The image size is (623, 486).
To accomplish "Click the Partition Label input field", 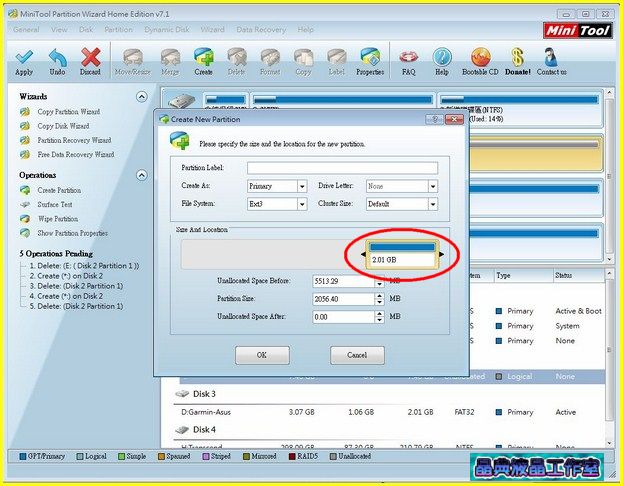I will click(x=342, y=168).
